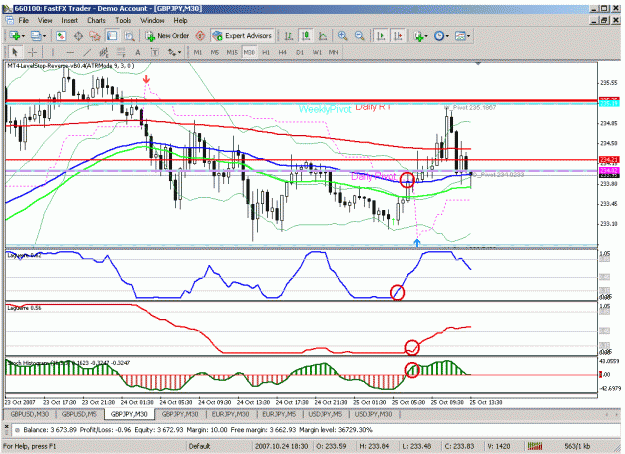This screenshot has height=454, width=625.
Task: Switch chart to line chart mode
Action: pos(323,36)
